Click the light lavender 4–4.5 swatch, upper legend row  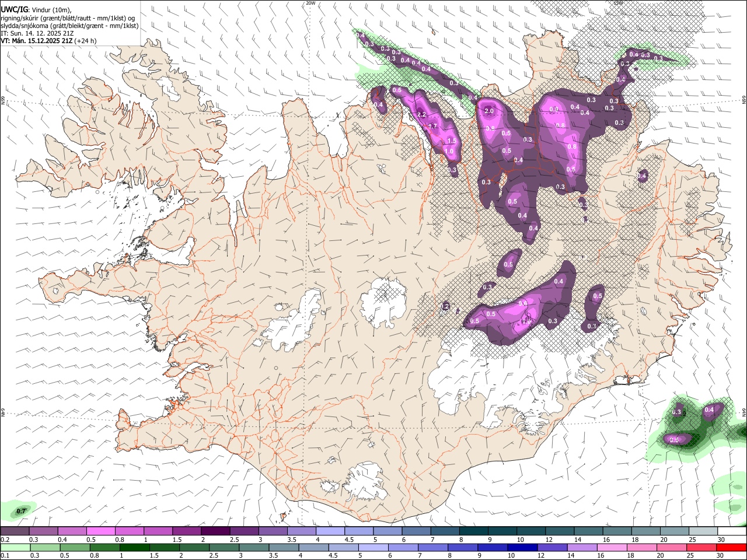click(330, 531)
